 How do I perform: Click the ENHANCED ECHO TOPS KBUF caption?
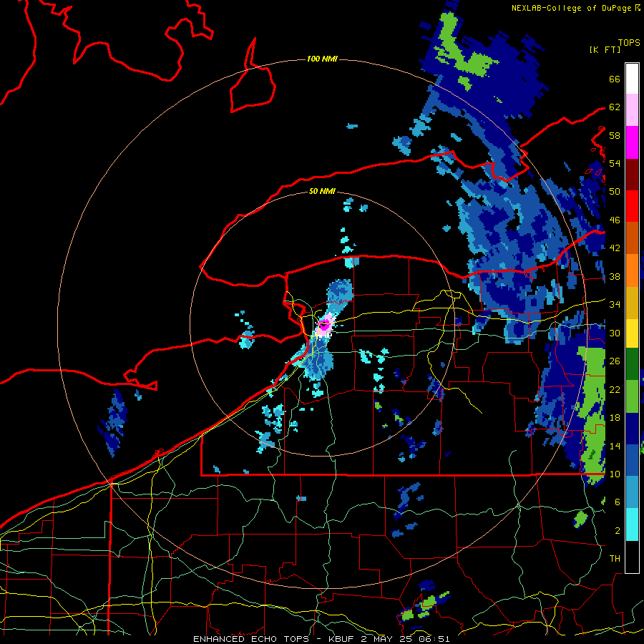click(321, 639)
